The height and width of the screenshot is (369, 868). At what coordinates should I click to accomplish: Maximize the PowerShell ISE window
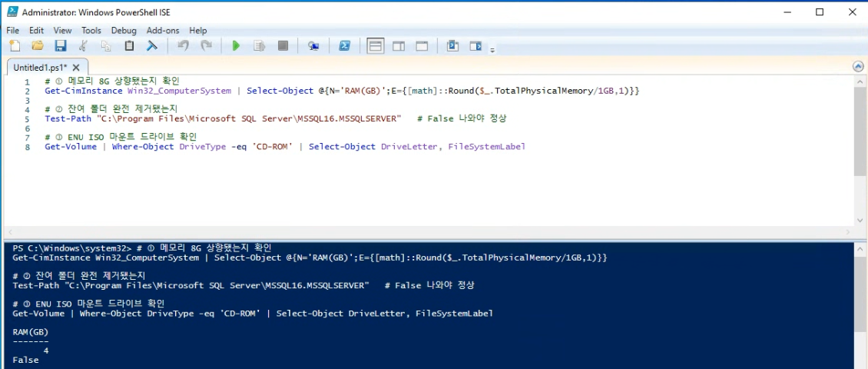[820, 12]
